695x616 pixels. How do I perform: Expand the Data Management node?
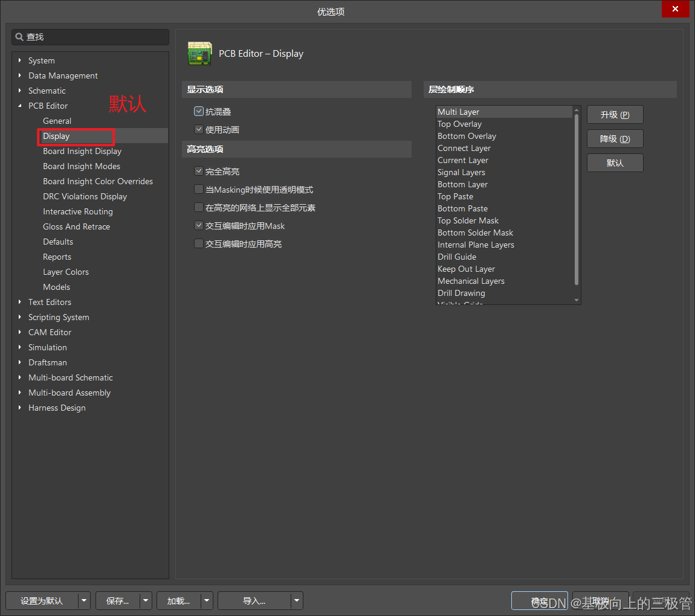[19, 75]
